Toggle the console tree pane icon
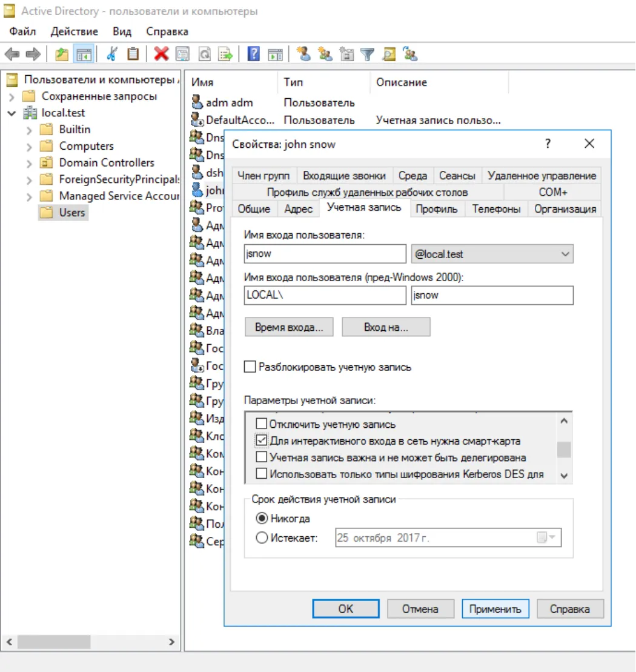 pyautogui.click(x=84, y=55)
